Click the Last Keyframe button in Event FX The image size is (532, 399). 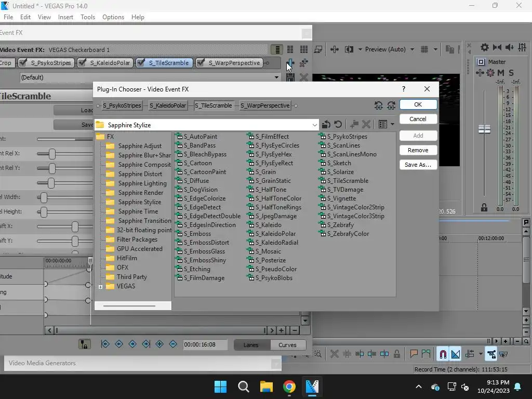[146, 344]
